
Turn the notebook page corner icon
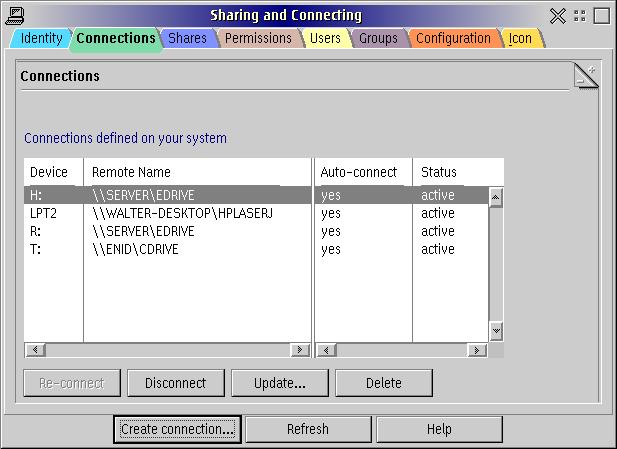(x=586, y=76)
